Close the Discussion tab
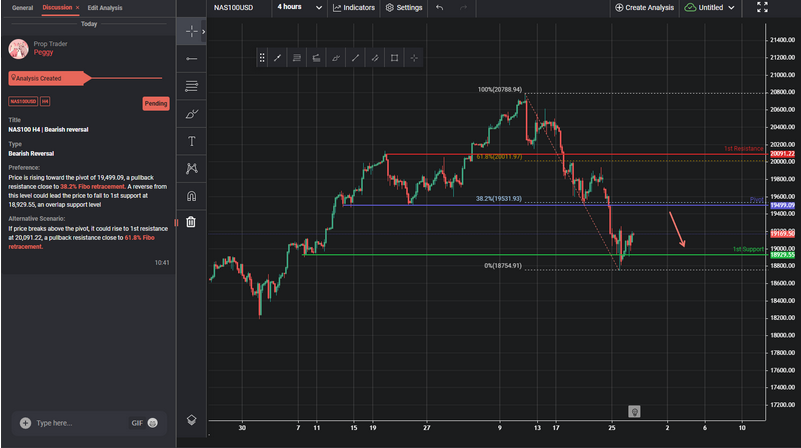Viewport: 801px width, 448px height. pos(78,8)
